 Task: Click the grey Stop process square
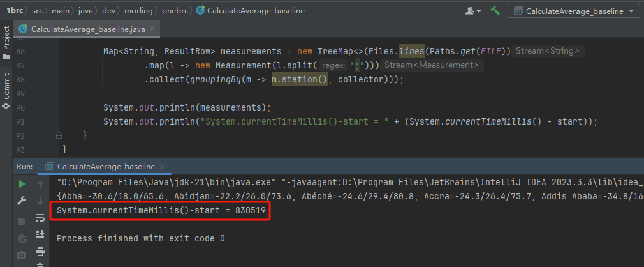22,222
